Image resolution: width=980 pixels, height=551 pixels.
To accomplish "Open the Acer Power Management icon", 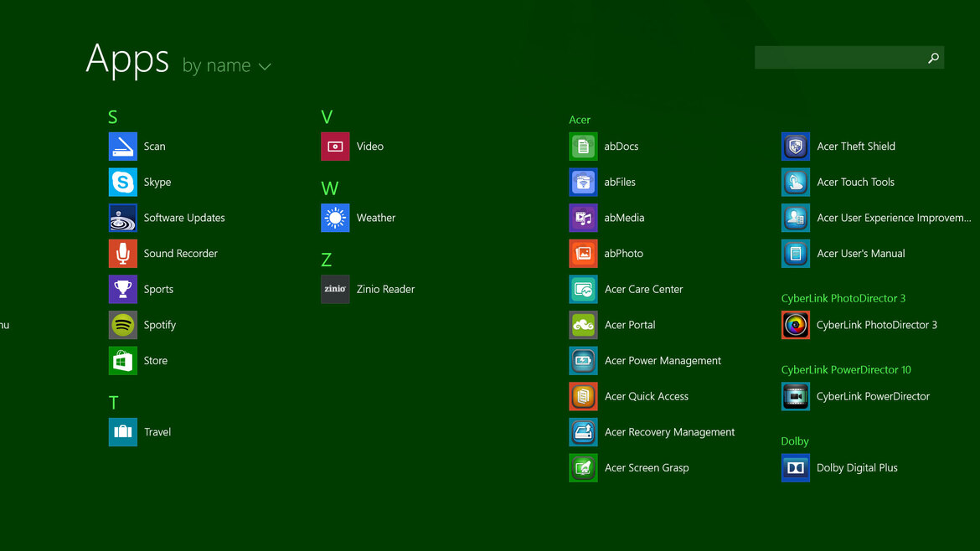I will point(583,360).
